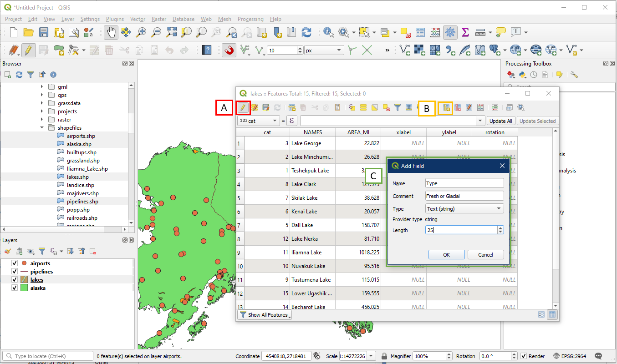Viewport: 617px width, 364px height.
Task: Open the Python console in Processing Toolbox
Action: click(523, 75)
